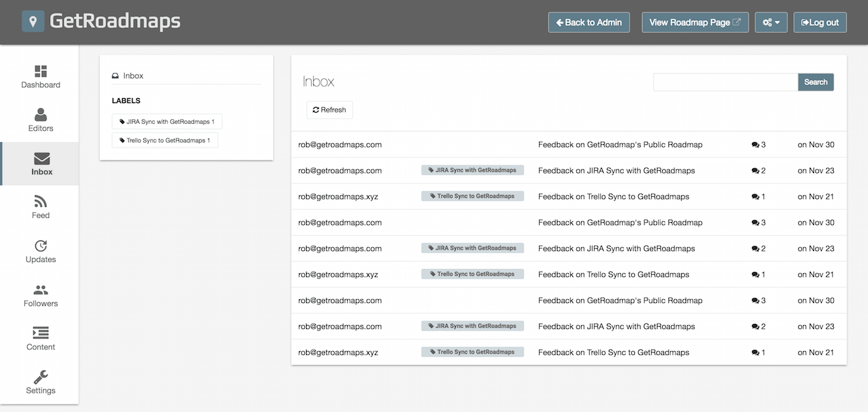Select the Updates clock icon

coord(41,246)
